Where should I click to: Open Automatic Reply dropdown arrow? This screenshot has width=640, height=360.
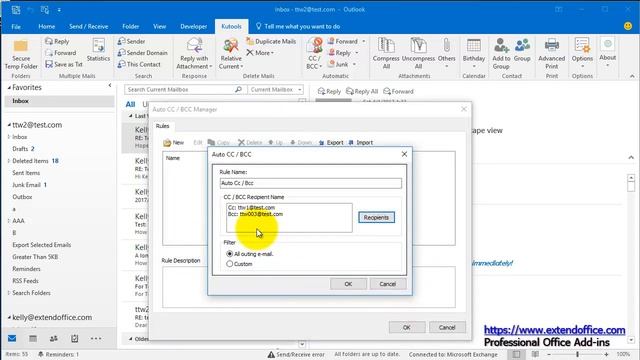[x=356, y=53]
